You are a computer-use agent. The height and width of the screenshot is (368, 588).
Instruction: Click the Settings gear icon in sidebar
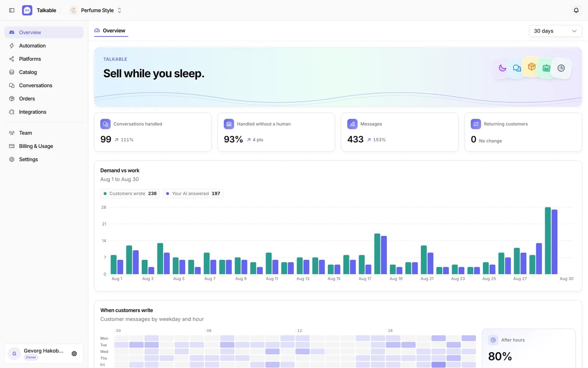(x=12, y=159)
